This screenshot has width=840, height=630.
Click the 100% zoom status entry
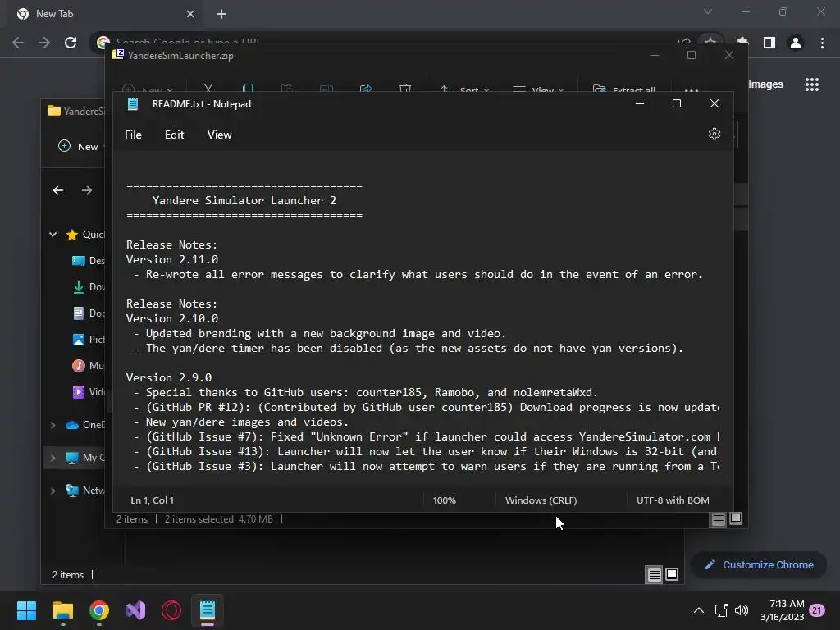(444, 500)
